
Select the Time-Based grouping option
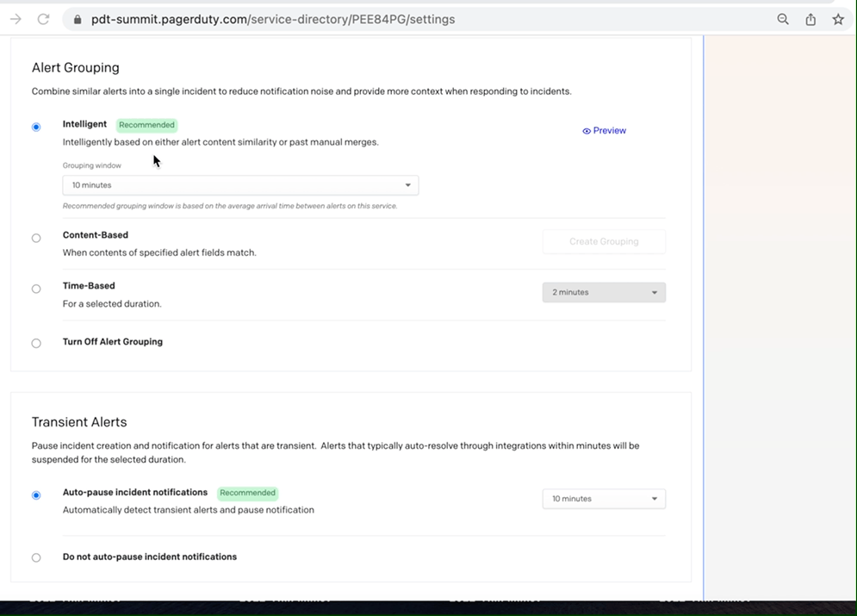pos(36,289)
